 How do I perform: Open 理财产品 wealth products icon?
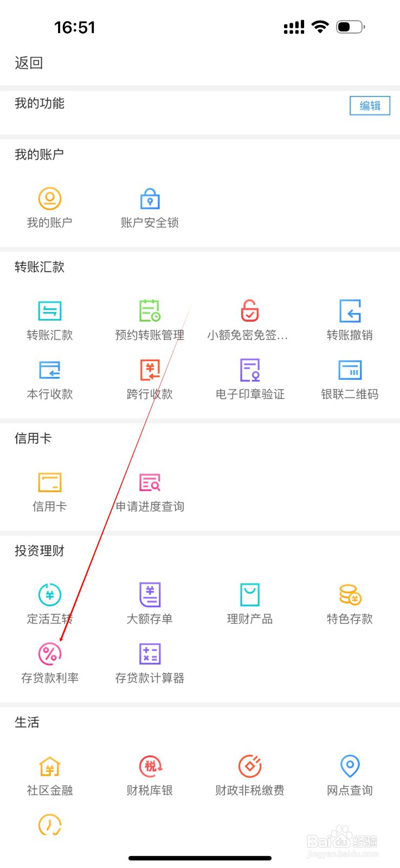(250, 595)
